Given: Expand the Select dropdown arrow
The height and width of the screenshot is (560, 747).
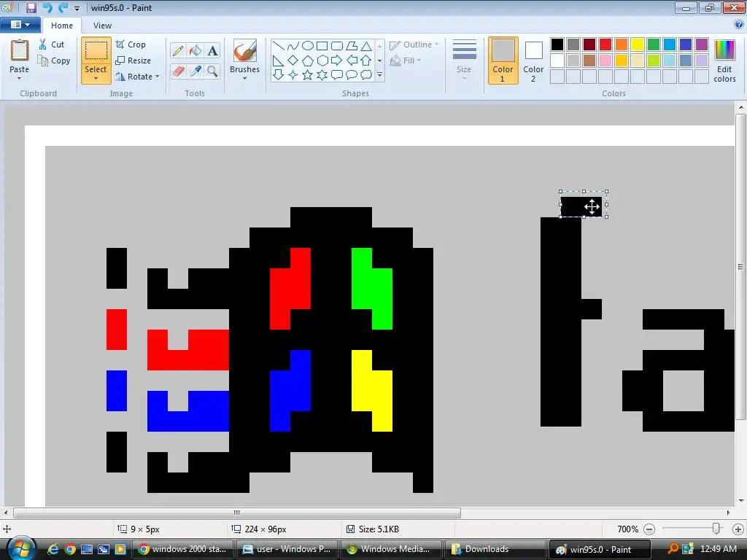Looking at the screenshot, I should [x=96, y=79].
